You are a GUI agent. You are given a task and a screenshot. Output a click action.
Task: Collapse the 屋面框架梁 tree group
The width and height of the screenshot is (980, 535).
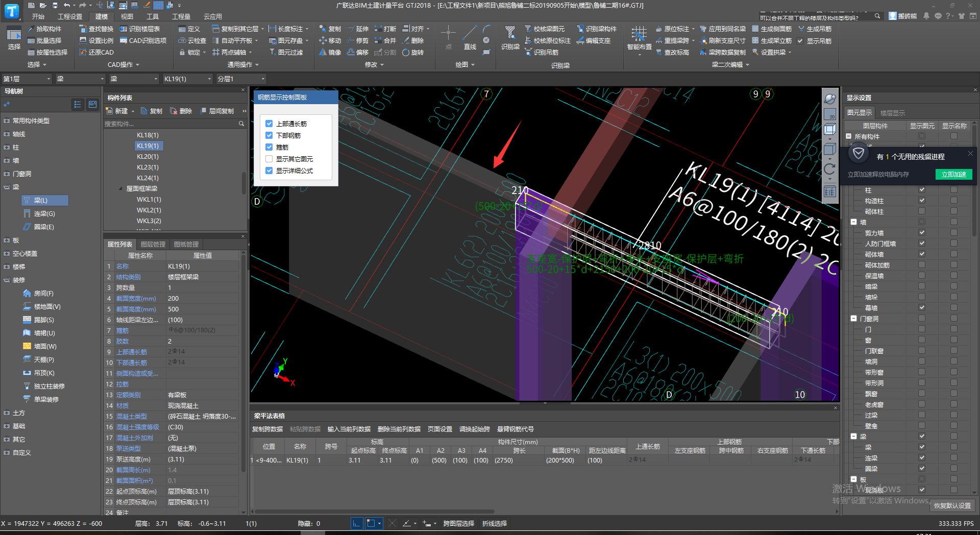(x=121, y=189)
